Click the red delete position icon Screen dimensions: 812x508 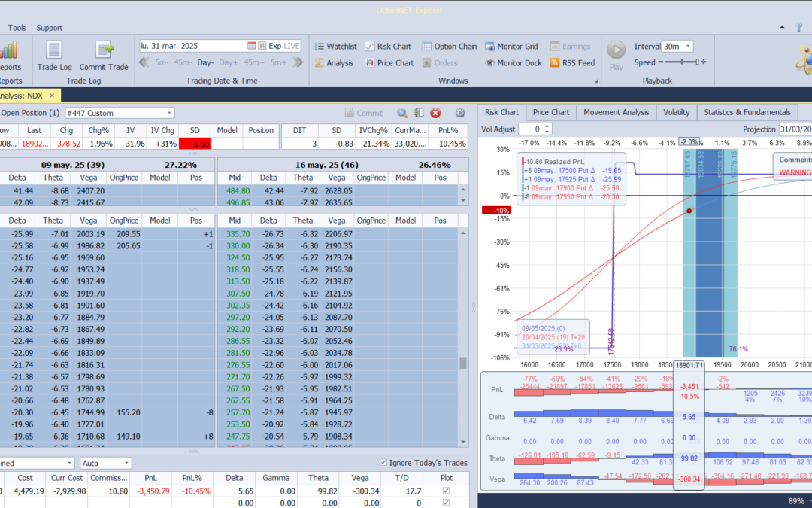[x=435, y=113]
